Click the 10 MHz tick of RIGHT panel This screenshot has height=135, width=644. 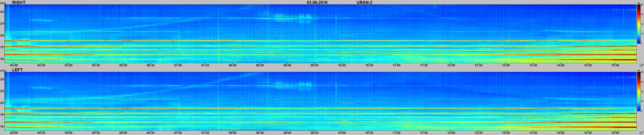pyautogui.click(x=2, y=59)
